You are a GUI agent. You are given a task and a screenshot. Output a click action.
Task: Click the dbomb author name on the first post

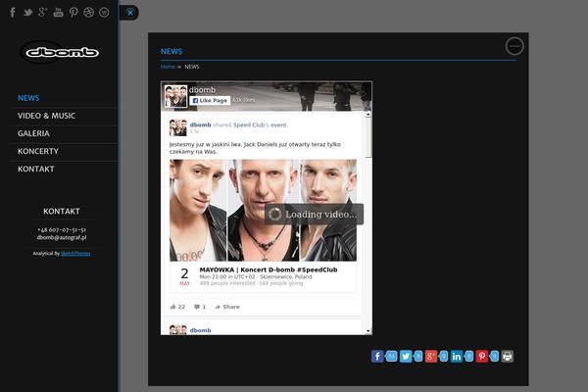pos(200,124)
